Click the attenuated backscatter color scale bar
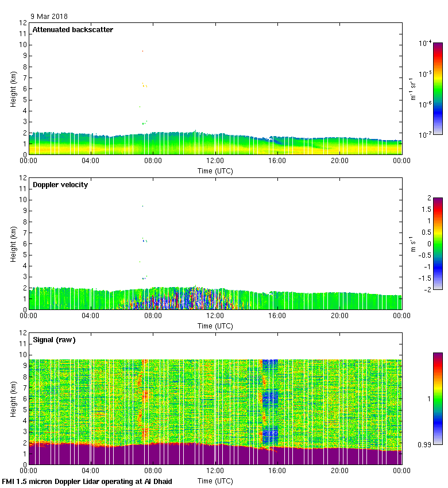This screenshot has width=448, height=488. [438, 88]
